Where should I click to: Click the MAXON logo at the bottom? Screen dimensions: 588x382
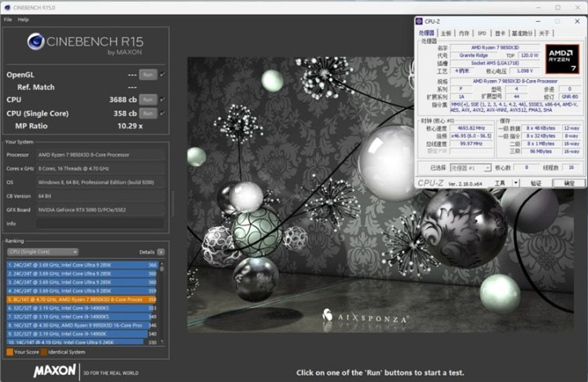point(55,371)
